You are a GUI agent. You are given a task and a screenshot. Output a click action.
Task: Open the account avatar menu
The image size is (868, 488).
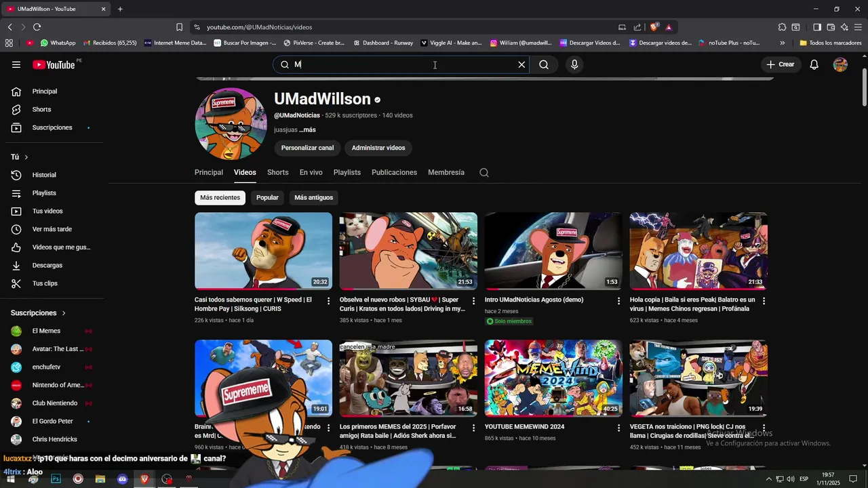840,64
